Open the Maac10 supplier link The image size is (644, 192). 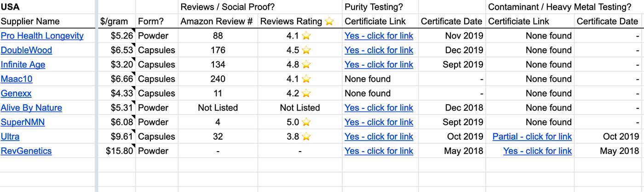pyautogui.click(x=17, y=79)
